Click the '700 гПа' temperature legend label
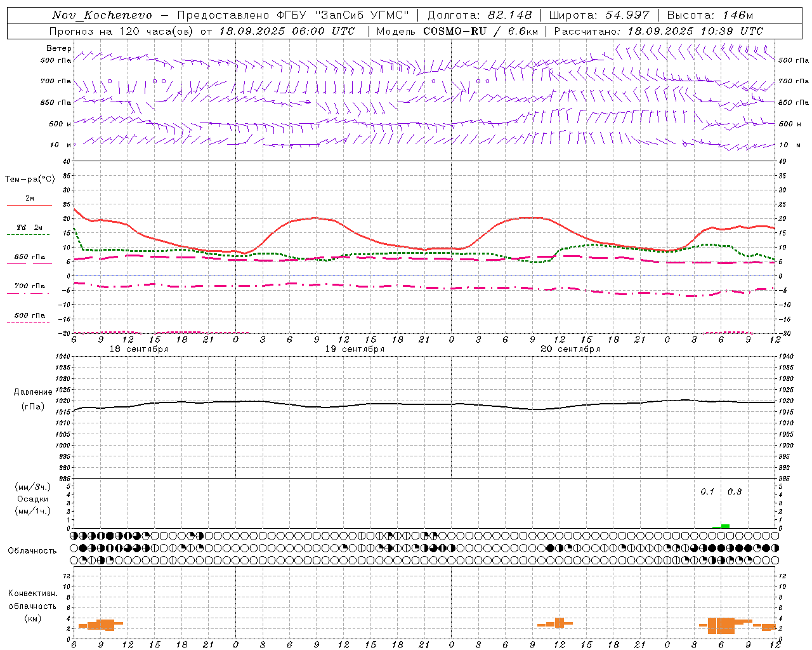The height and width of the screenshot is (650, 812). coord(30,286)
